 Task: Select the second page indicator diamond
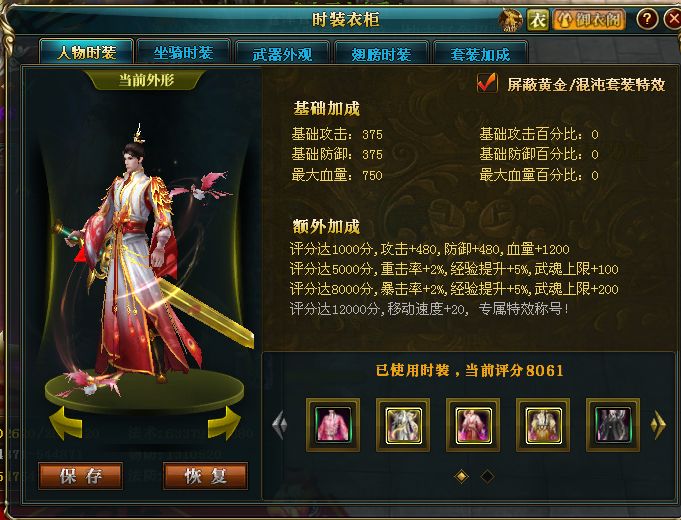pyautogui.click(x=487, y=477)
